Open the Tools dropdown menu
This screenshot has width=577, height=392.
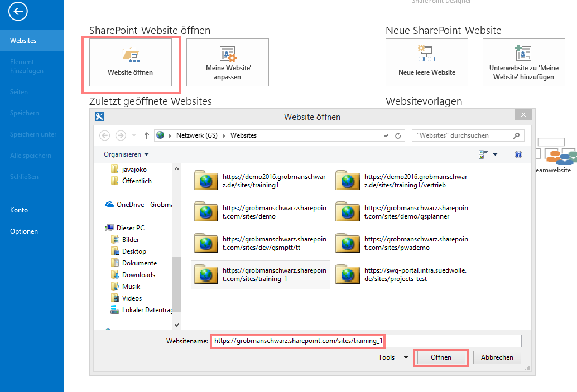tap(393, 357)
